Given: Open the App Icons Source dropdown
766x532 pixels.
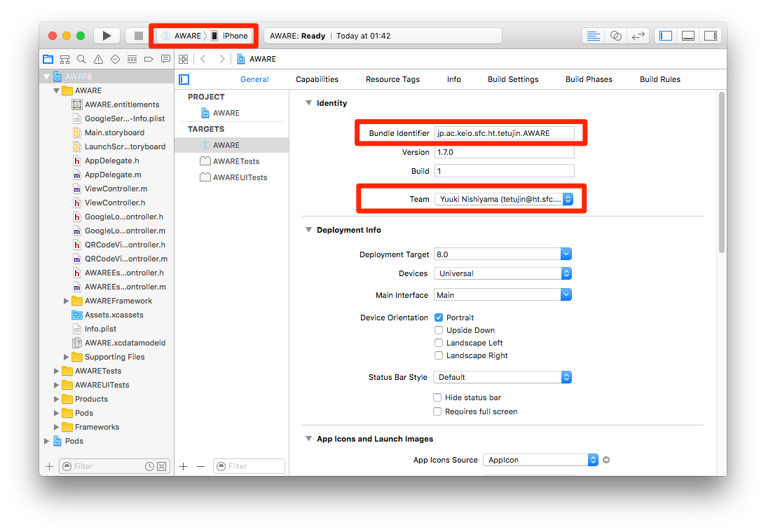Looking at the screenshot, I should (540, 460).
